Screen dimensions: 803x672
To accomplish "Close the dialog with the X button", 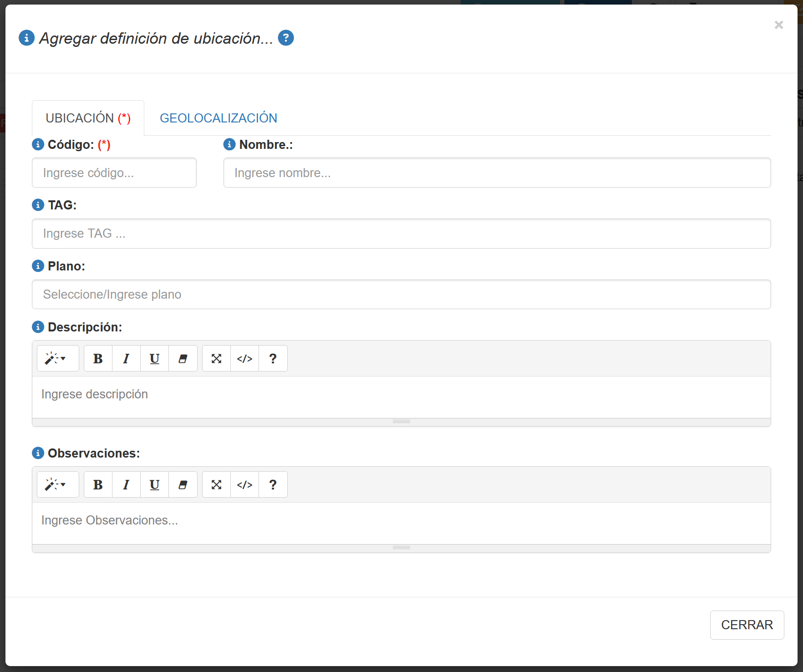I will click(778, 25).
